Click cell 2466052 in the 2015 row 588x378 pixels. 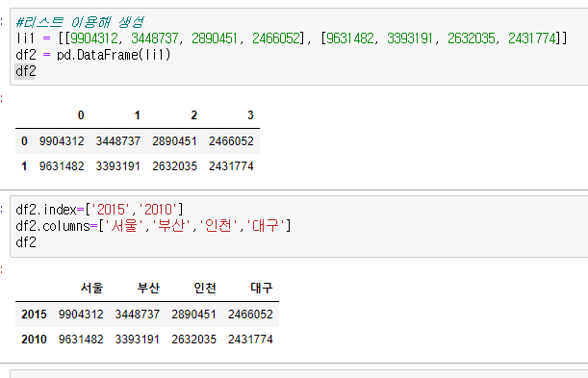[x=250, y=315]
